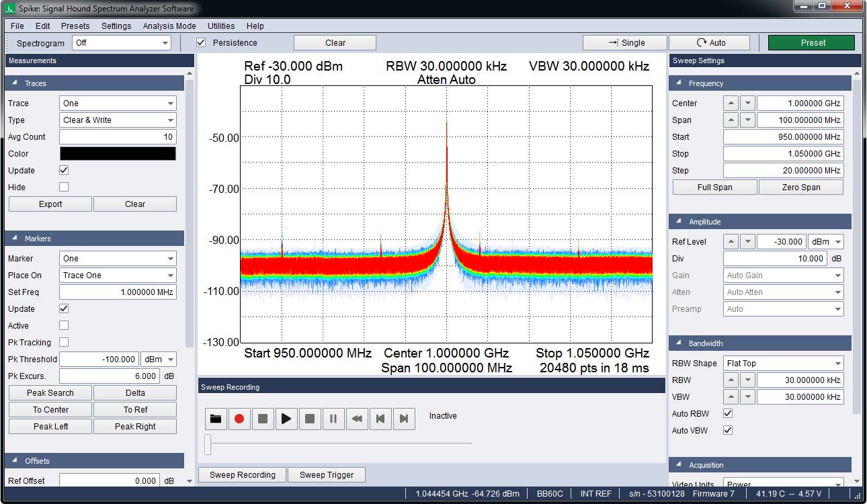Click the Avg Count input field

pyautogui.click(x=118, y=137)
